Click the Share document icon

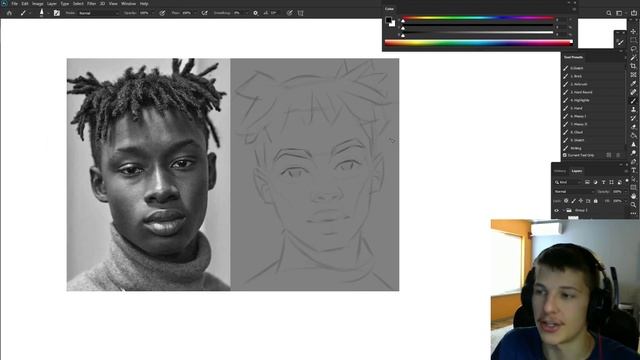coord(633,13)
